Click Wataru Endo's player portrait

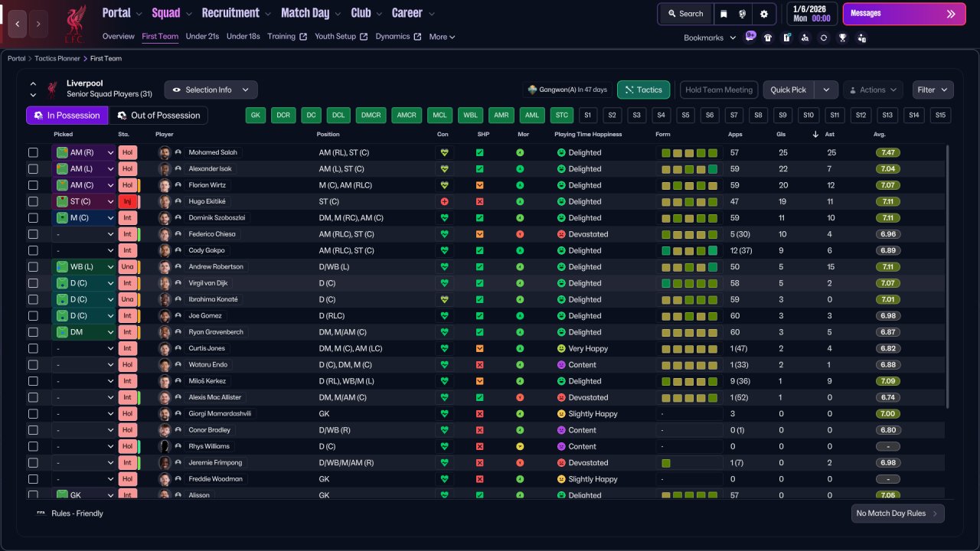click(x=164, y=364)
